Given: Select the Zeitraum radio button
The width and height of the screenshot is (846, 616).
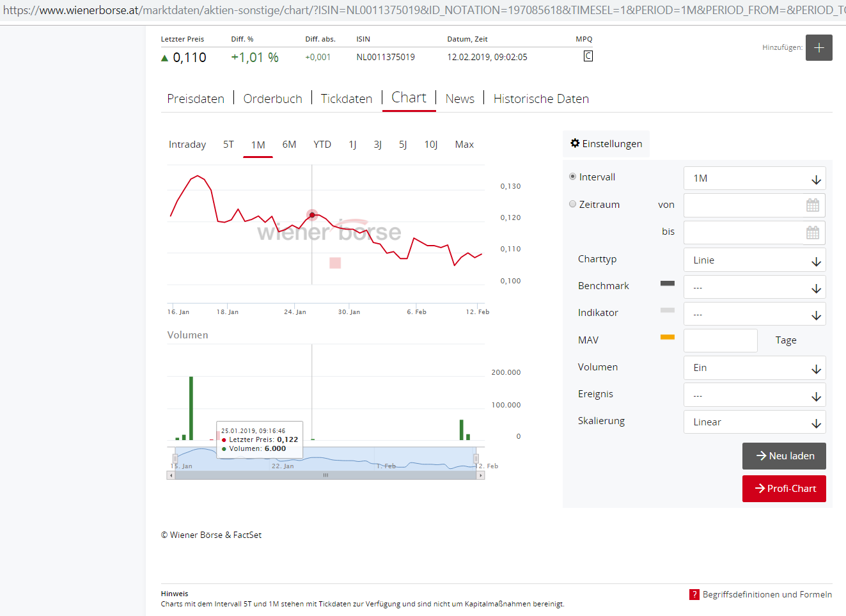Looking at the screenshot, I should (x=572, y=203).
